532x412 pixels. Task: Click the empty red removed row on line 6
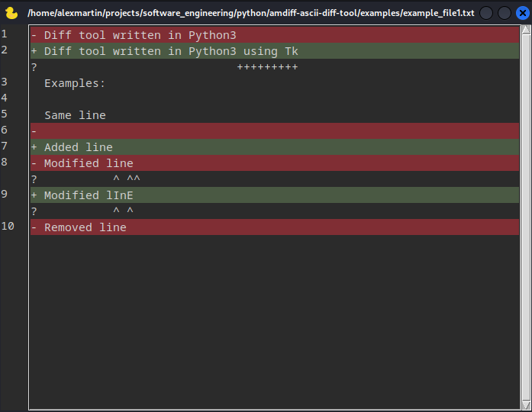[275, 131]
